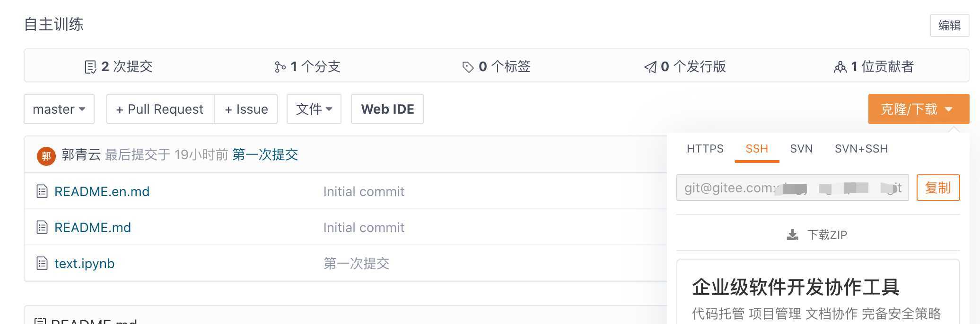Click the file icon next to README.en.md
The width and height of the screenshot is (980, 324).
(42, 191)
